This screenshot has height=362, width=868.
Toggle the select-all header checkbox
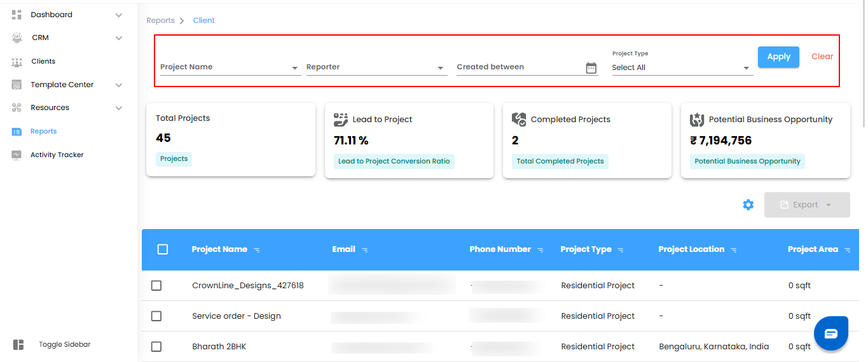tap(163, 249)
